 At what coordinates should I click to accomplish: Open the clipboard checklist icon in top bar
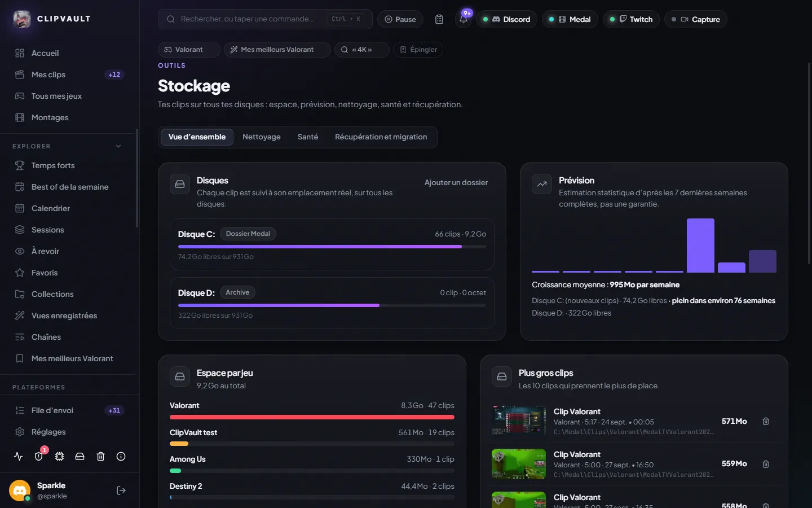[439, 19]
